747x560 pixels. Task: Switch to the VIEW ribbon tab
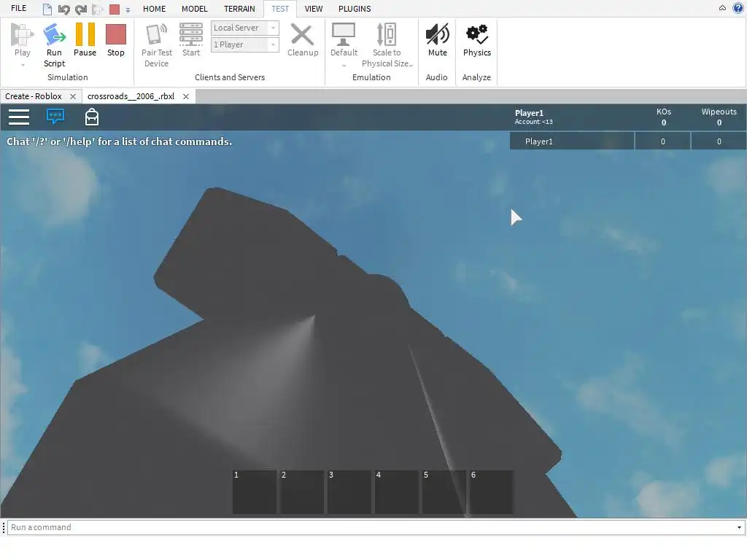(314, 9)
